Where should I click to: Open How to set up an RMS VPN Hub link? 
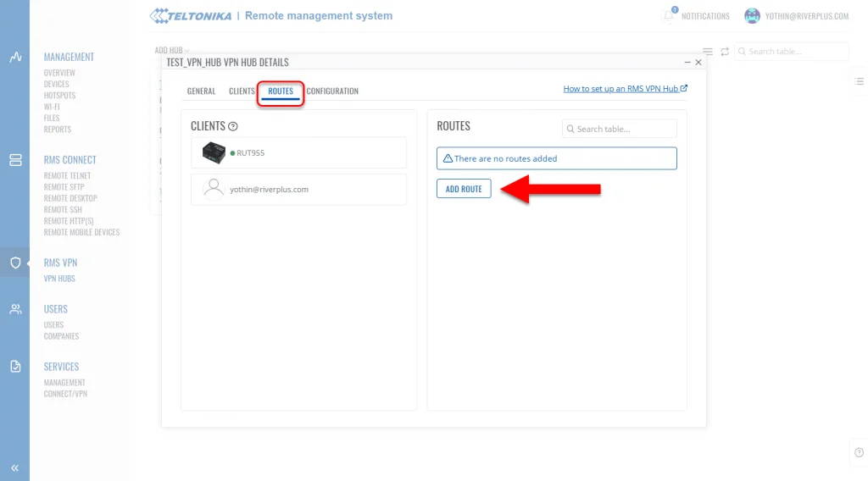tap(625, 88)
